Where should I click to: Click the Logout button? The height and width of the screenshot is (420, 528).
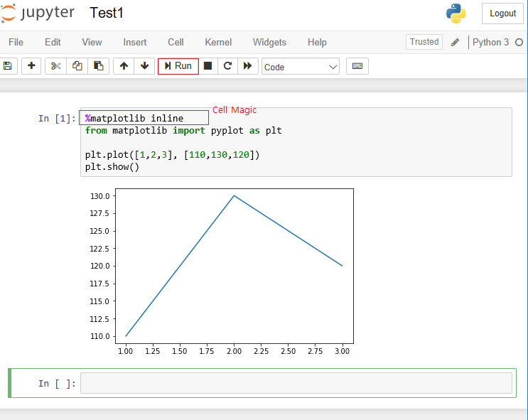(502, 14)
